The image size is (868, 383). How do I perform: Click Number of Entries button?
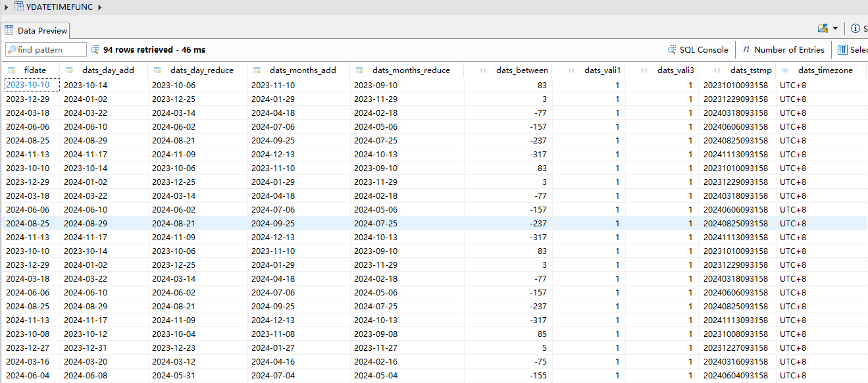(783, 49)
